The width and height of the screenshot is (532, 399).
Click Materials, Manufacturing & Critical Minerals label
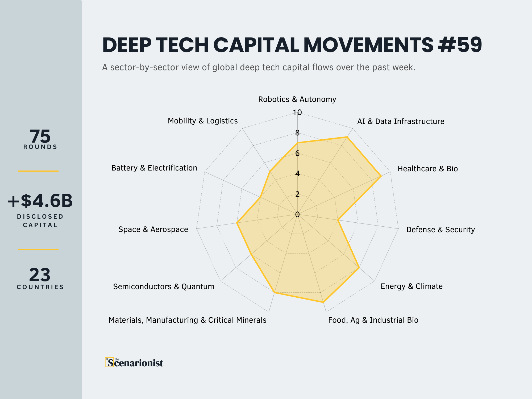pos(188,320)
